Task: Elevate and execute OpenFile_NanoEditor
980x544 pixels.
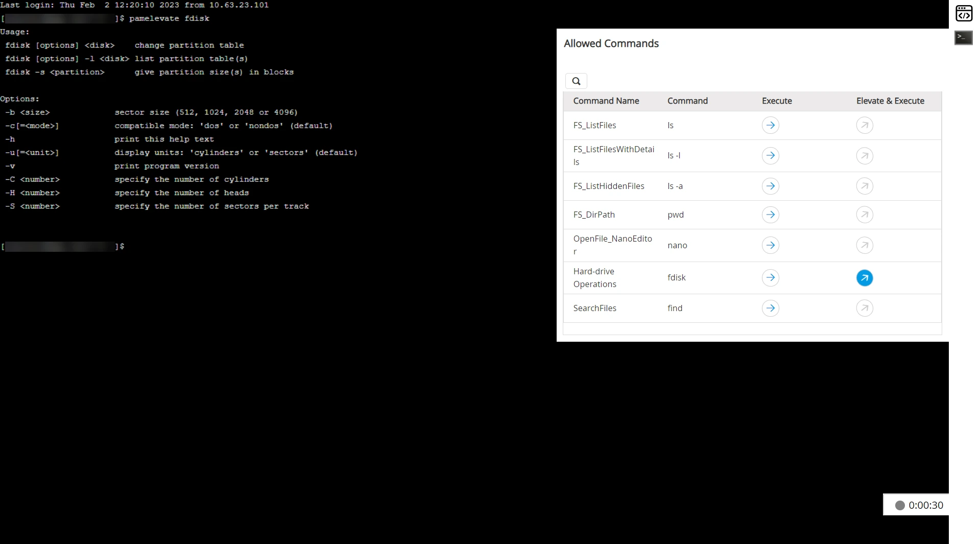Action: [865, 245]
